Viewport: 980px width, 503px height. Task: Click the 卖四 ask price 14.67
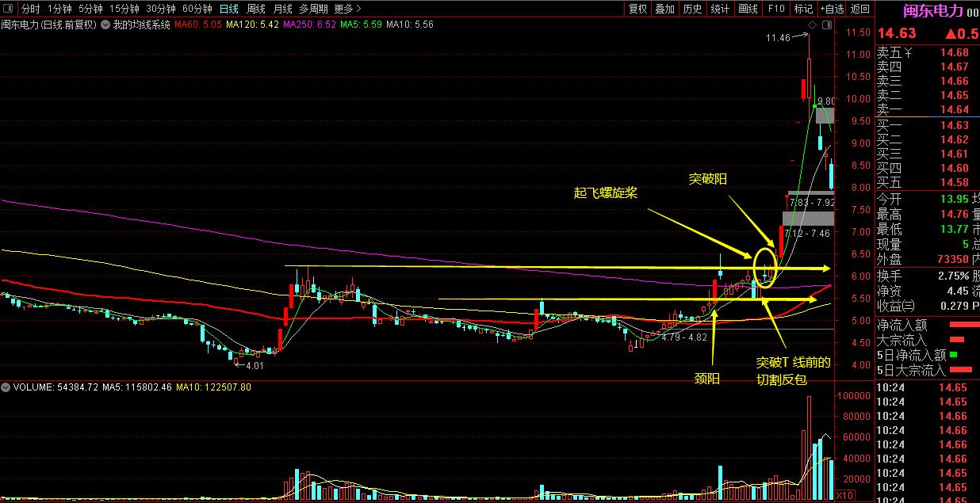coord(954,67)
